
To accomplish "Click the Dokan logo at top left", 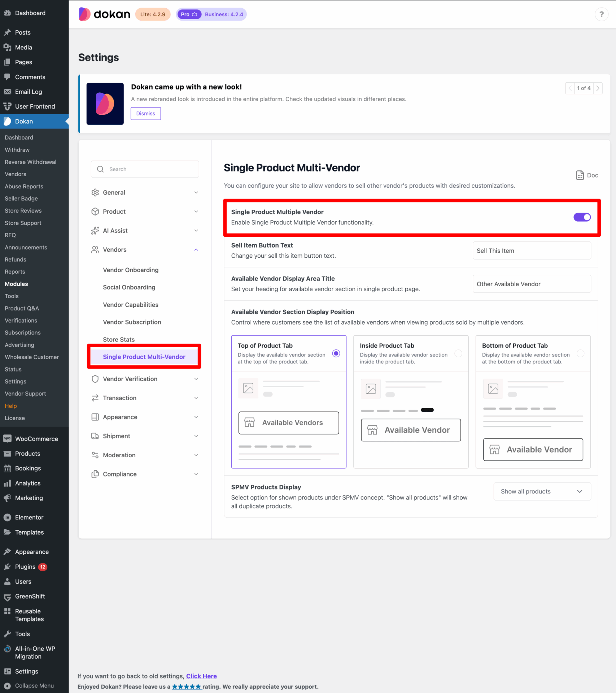I will point(104,14).
